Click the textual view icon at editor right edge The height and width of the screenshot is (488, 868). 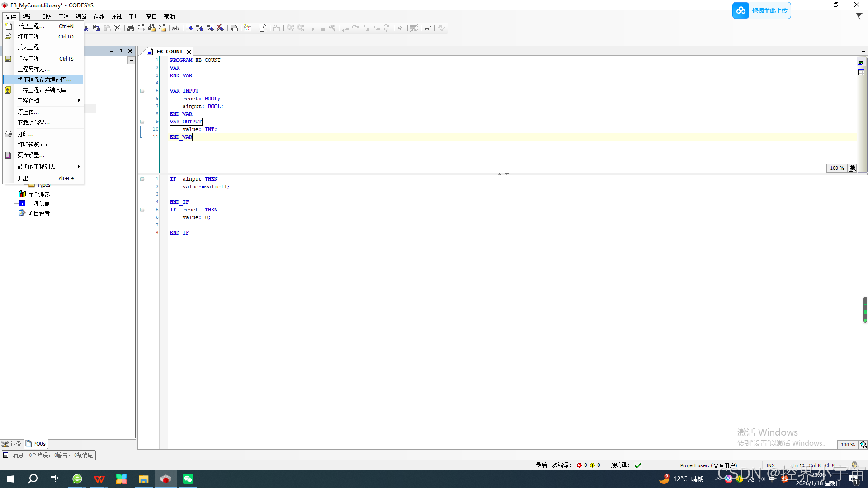coord(861,61)
